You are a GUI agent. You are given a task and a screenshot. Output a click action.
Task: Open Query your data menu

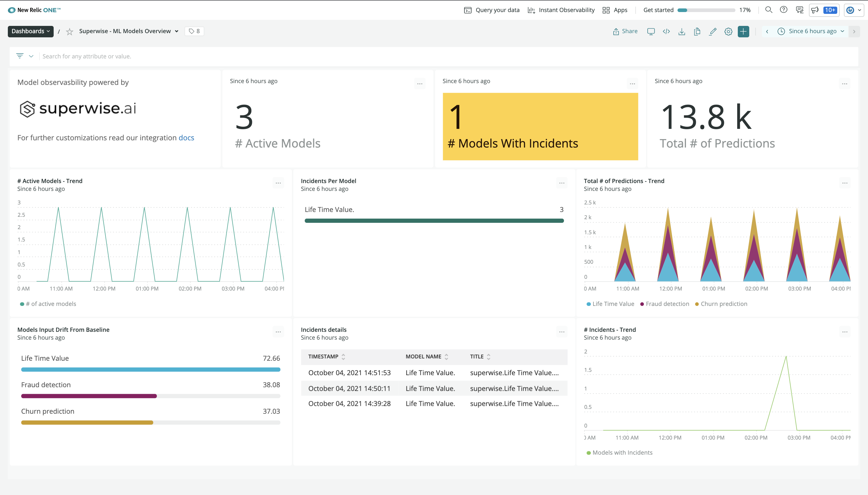pyautogui.click(x=492, y=10)
